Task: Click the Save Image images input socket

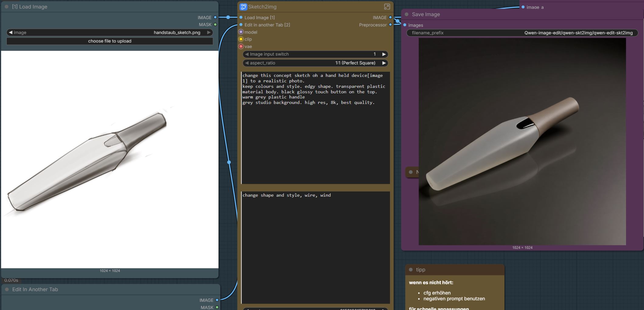Action: pyautogui.click(x=405, y=25)
